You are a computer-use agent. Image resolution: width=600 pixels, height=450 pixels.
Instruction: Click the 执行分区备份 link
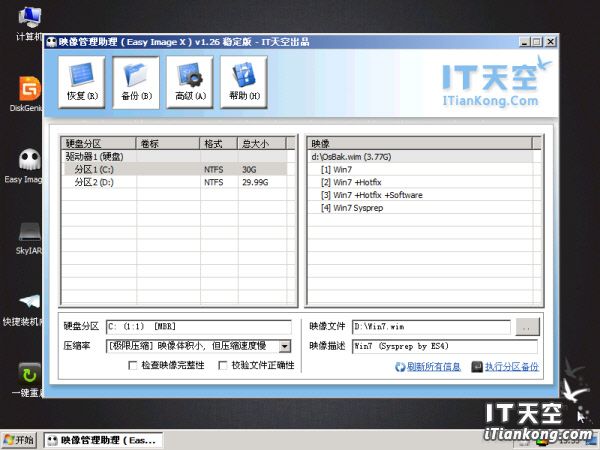pos(512,367)
